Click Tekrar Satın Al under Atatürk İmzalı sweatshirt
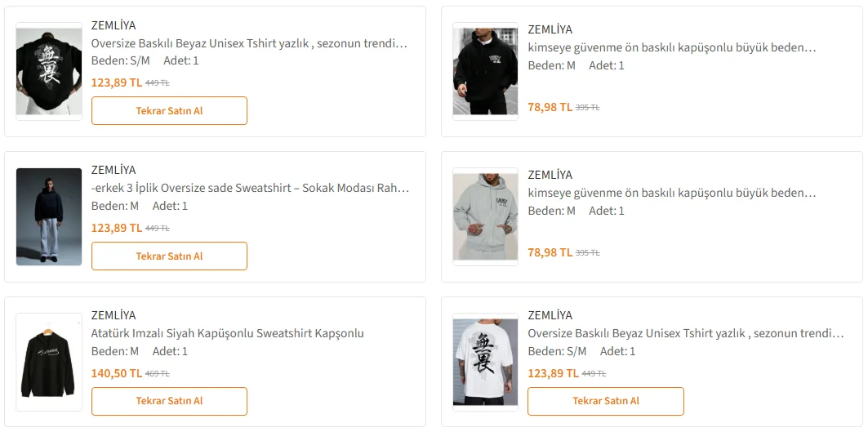The image size is (868, 432). point(169,401)
